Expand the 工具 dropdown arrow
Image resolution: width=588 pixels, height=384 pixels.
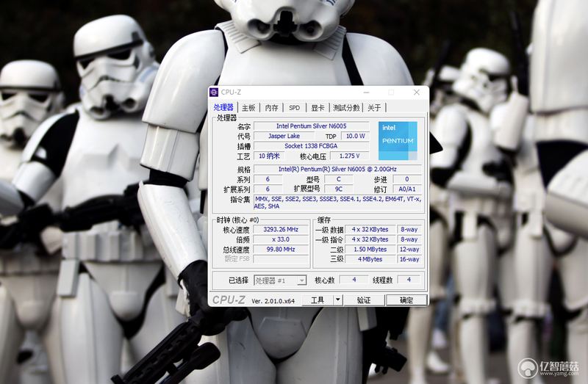point(338,300)
